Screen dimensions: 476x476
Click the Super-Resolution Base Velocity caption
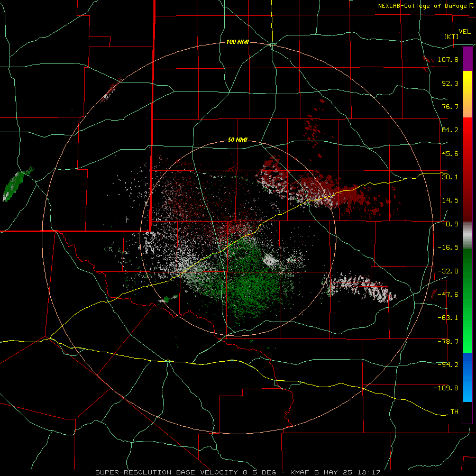click(238, 472)
